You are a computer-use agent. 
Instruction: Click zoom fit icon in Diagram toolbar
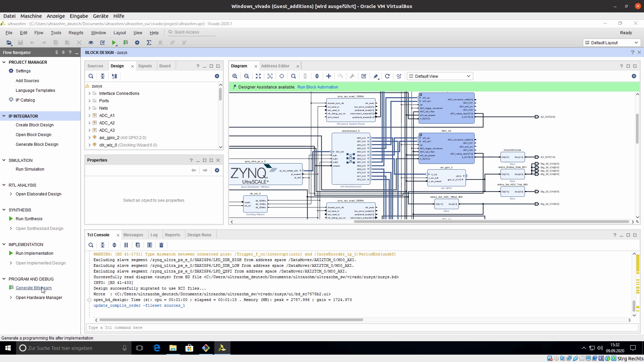click(258, 76)
